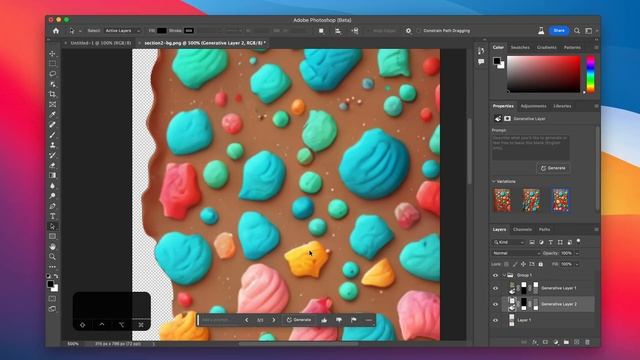Viewport: 640px width, 360px height.
Task: Click the Fill color swatch in options bar
Action: tap(162, 31)
